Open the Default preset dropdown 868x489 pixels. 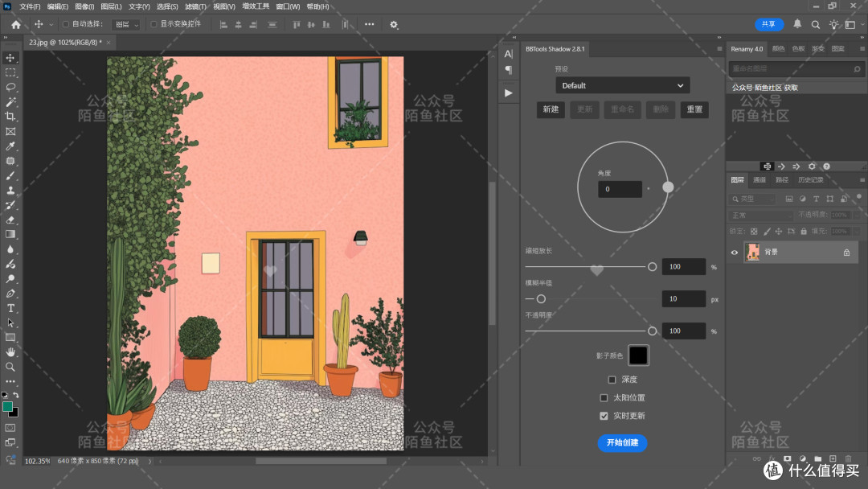point(623,85)
